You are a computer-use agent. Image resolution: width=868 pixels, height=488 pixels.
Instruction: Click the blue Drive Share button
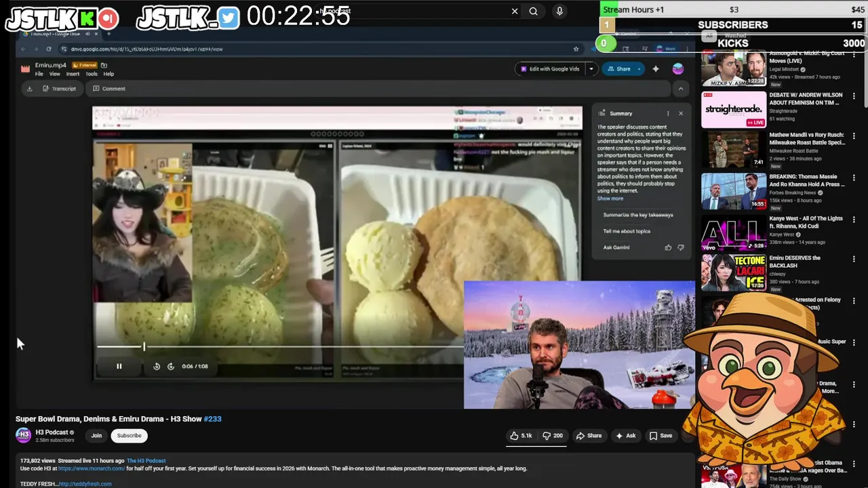pos(618,68)
